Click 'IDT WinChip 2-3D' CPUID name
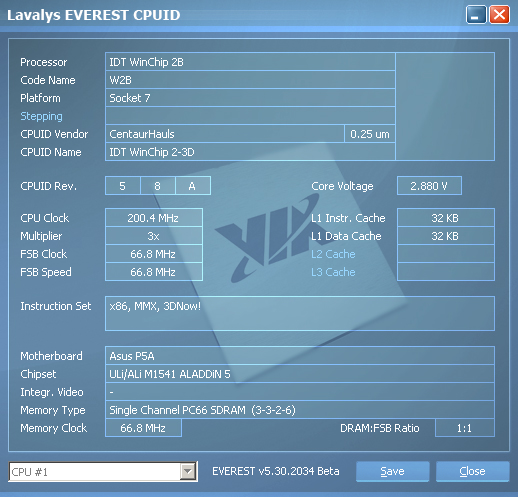The width and height of the screenshot is (518, 497). (x=250, y=152)
